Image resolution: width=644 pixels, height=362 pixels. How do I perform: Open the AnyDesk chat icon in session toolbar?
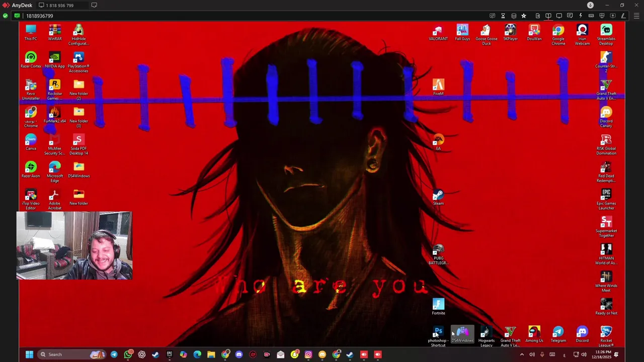570,16
